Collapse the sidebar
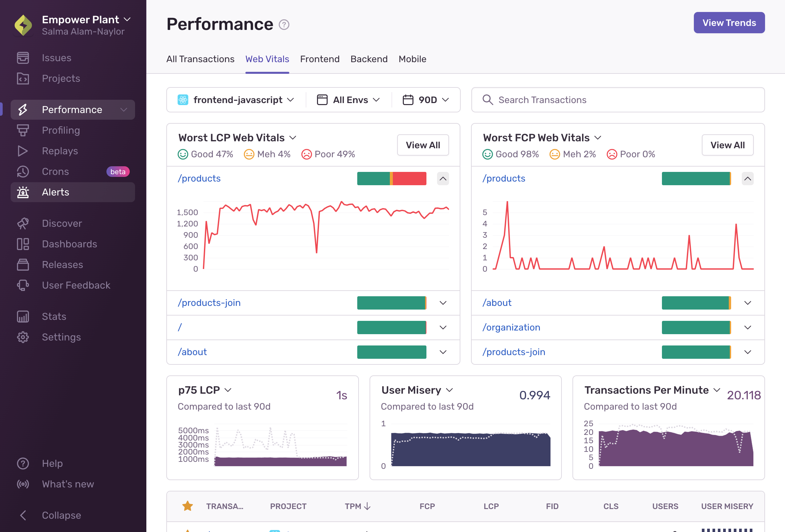This screenshot has height=532, width=785. 73,515
